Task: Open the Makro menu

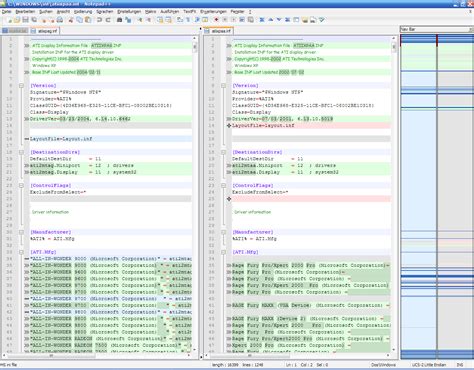Action: pyautogui.click(x=150, y=11)
